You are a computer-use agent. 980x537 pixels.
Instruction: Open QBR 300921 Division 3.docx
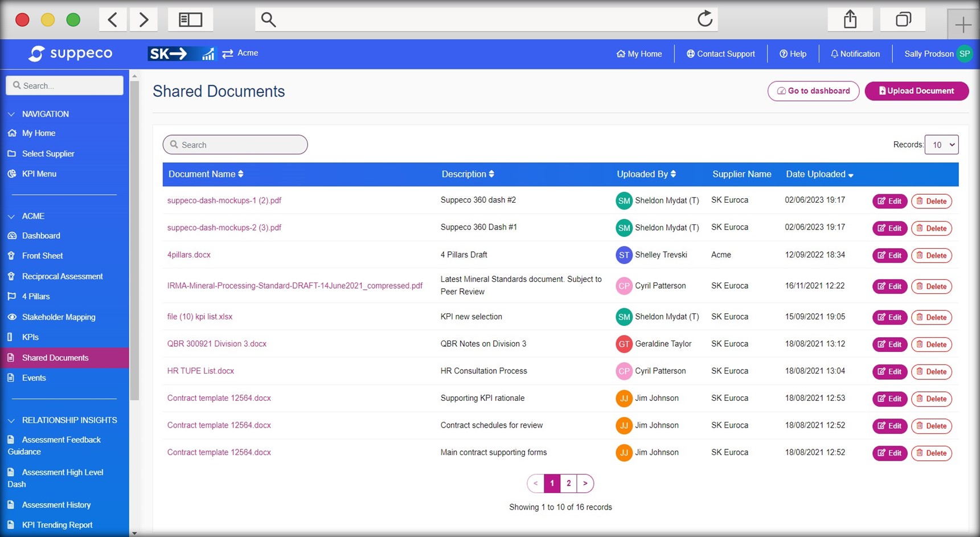[217, 344]
